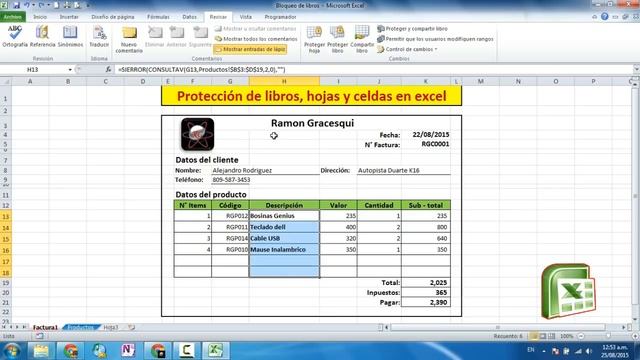Click Permitir que los usuarios modifiquen rangos
640x360 pixels.
(x=435, y=39)
